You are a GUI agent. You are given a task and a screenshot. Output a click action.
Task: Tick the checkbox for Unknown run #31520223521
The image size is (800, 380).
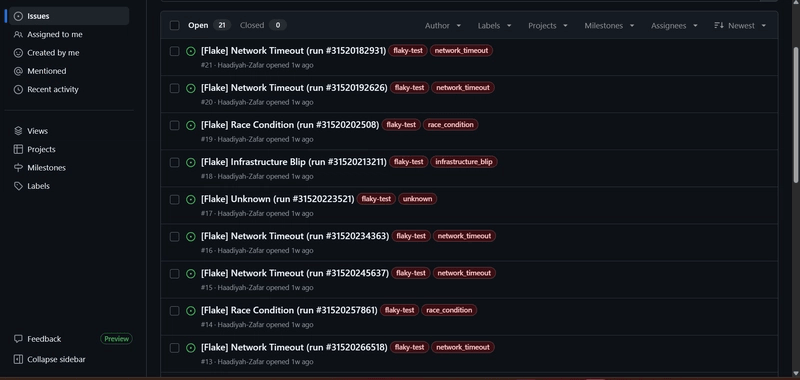pyautogui.click(x=174, y=199)
